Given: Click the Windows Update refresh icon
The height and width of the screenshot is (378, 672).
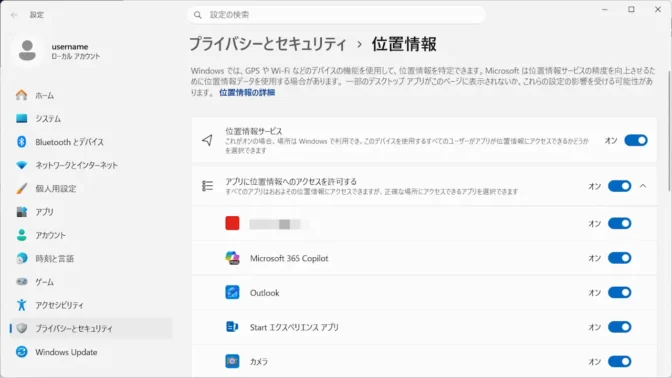Looking at the screenshot, I should coord(21,352).
